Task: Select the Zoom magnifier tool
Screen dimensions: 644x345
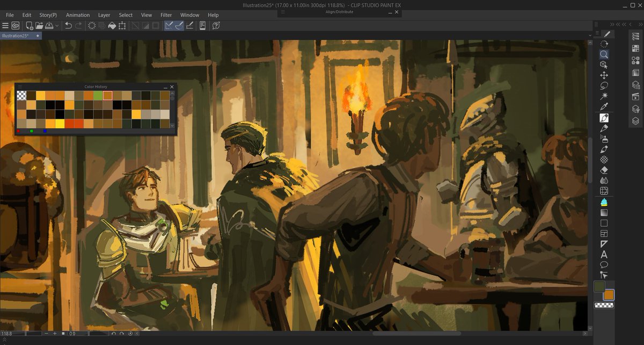Action: coord(604,54)
